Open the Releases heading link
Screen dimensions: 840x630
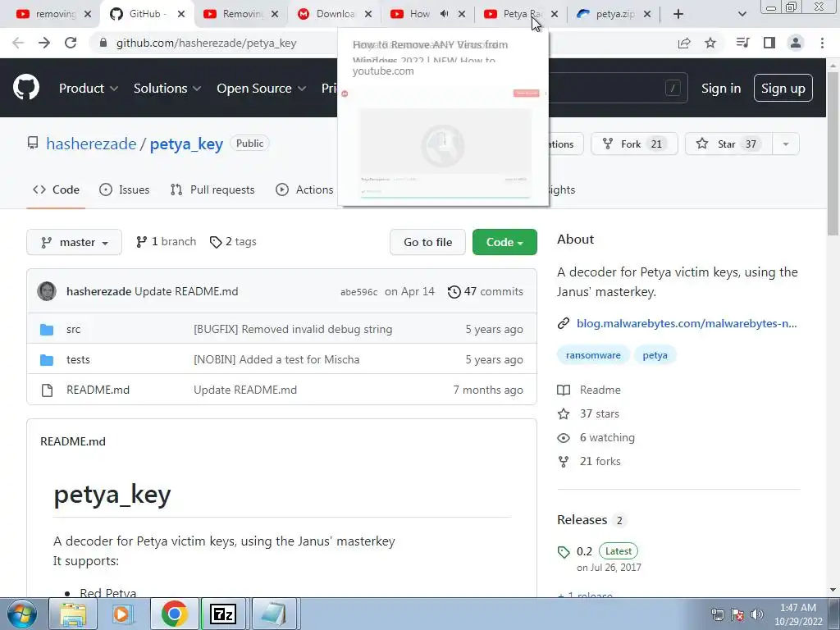(582, 519)
